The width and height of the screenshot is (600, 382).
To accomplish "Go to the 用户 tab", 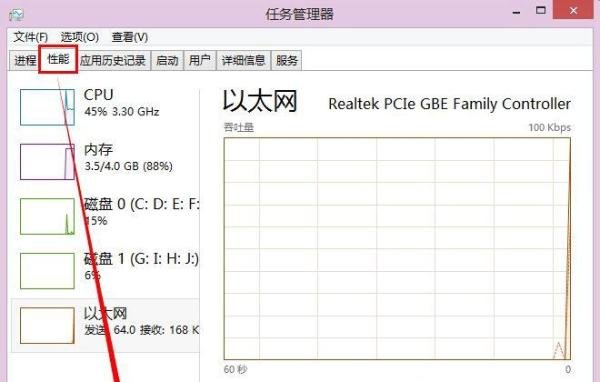I will pos(200,60).
